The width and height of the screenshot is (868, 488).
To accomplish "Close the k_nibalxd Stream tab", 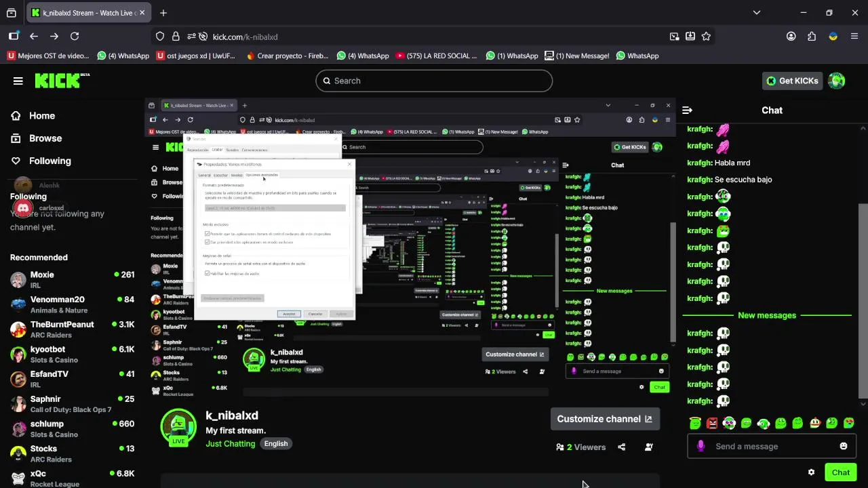I will tap(142, 13).
